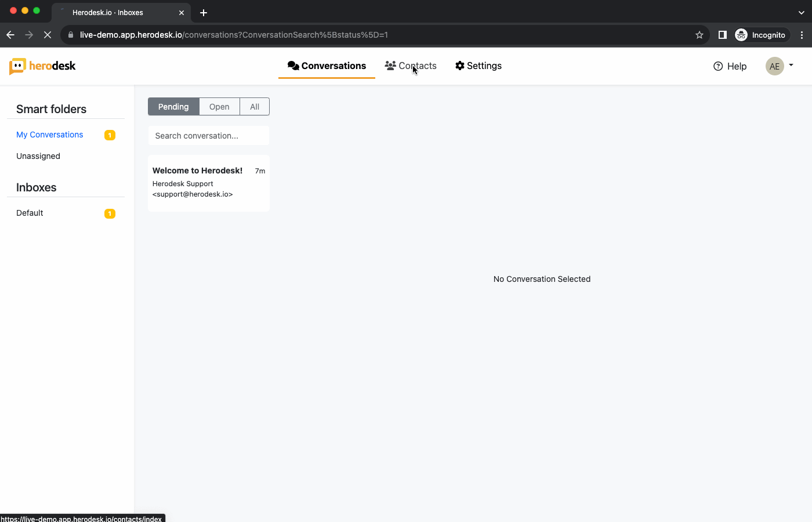
Task: Open the Chrome three-dot menu
Action: [x=802, y=35]
